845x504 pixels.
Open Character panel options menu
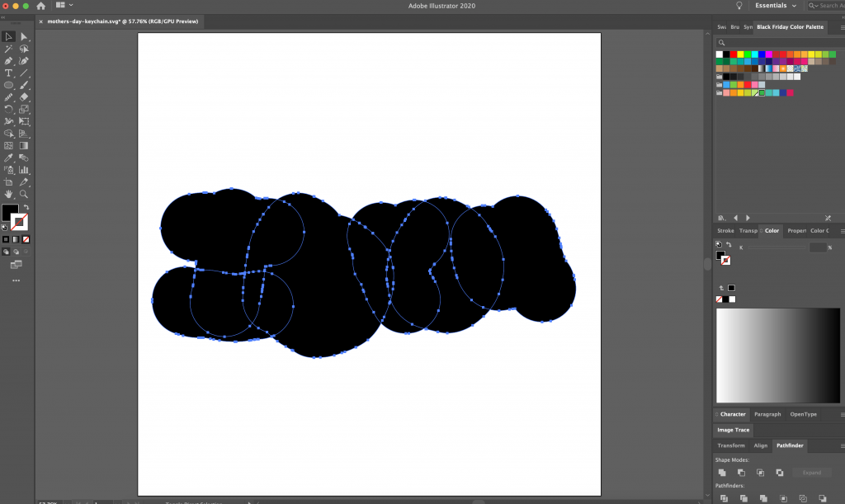(842, 415)
